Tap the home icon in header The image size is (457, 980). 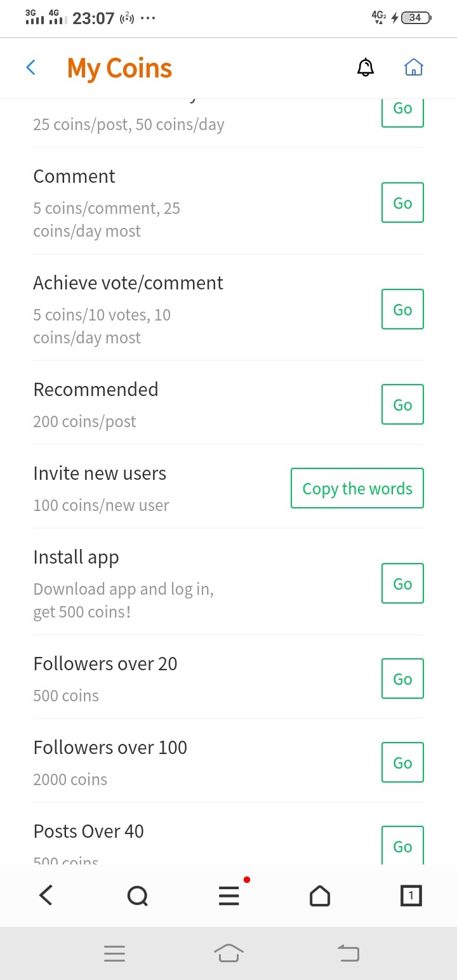pos(413,67)
